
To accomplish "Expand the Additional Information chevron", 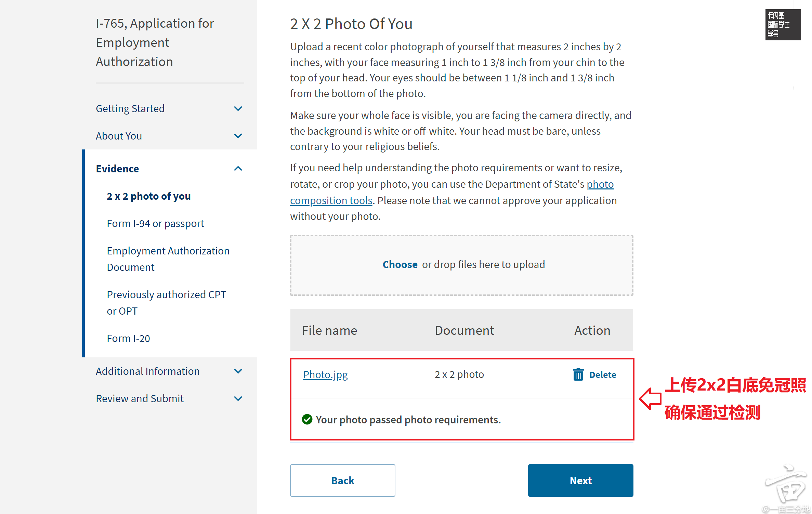I will click(x=238, y=371).
